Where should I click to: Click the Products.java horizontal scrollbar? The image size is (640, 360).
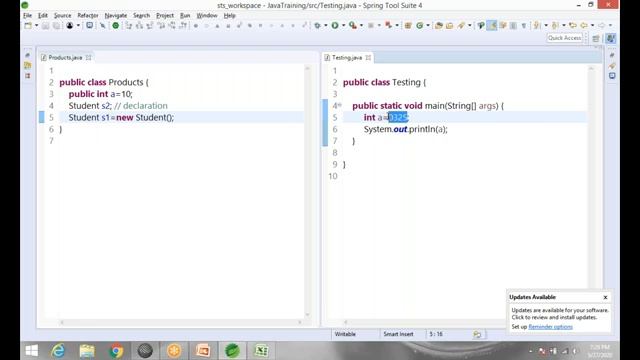(x=181, y=322)
